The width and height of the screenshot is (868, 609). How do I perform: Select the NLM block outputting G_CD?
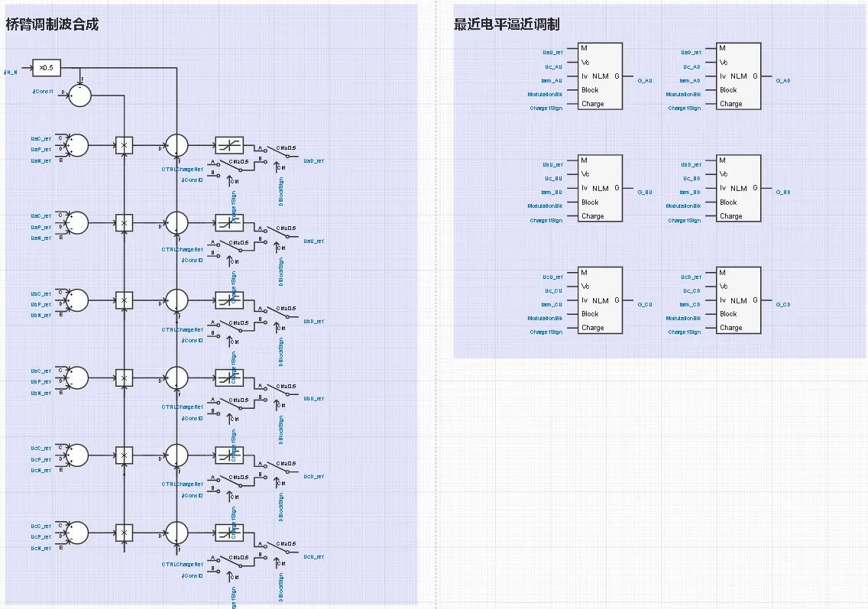pyautogui.click(x=738, y=300)
